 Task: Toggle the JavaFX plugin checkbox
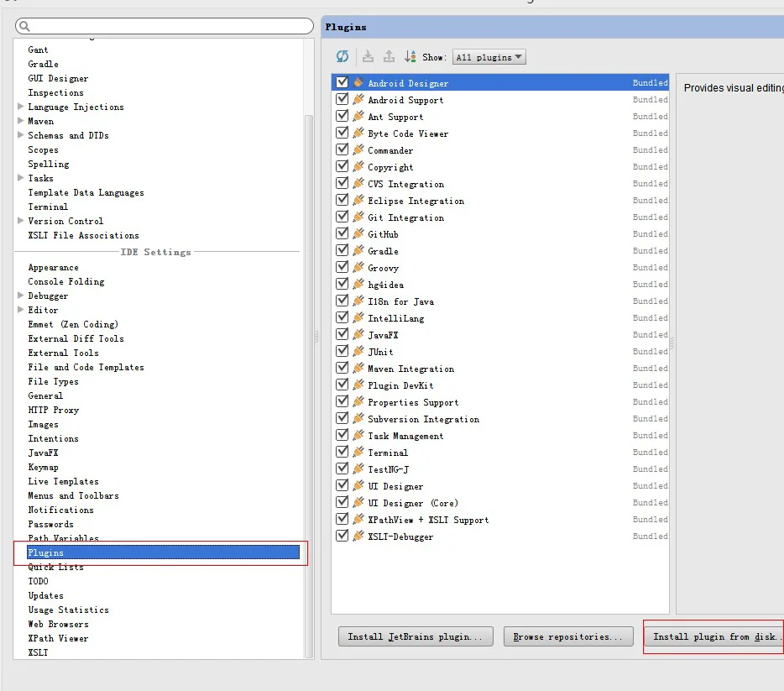point(342,334)
